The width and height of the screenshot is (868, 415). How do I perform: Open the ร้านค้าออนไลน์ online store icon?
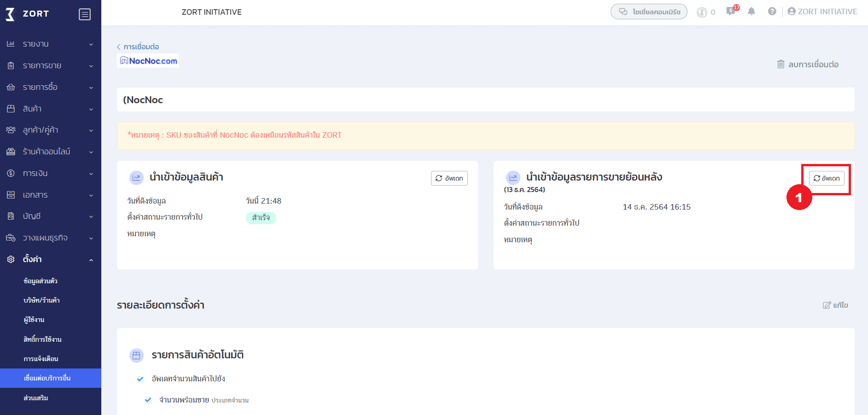pos(11,152)
